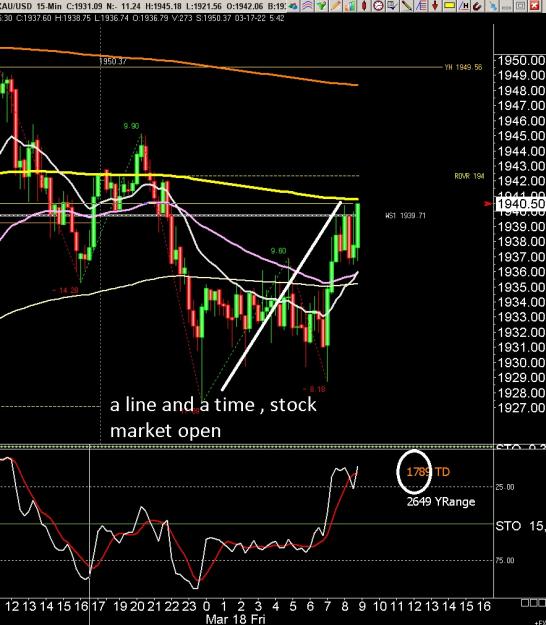Click the YH 1949.56 level label
This screenshot has height=625, width=546.
tap(463, 67)
